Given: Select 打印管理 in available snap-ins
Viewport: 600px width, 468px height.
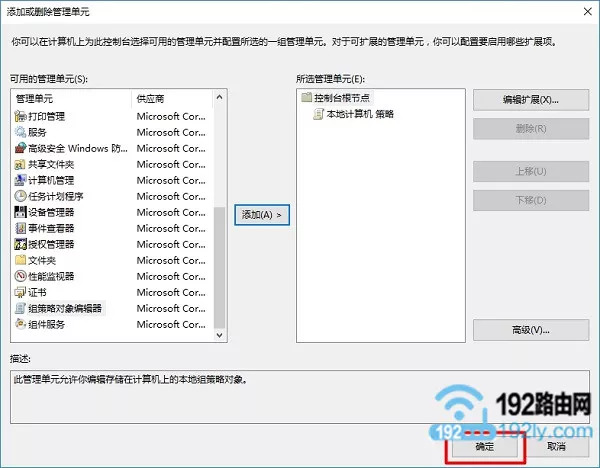Looking at the screenshot, I should point(47,116).
